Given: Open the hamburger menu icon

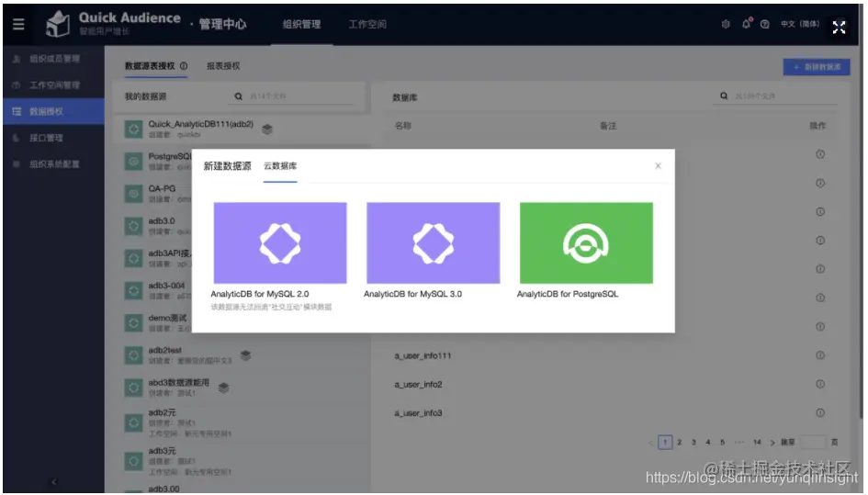Looking at the screenshot, I should (x=18, y=24).
